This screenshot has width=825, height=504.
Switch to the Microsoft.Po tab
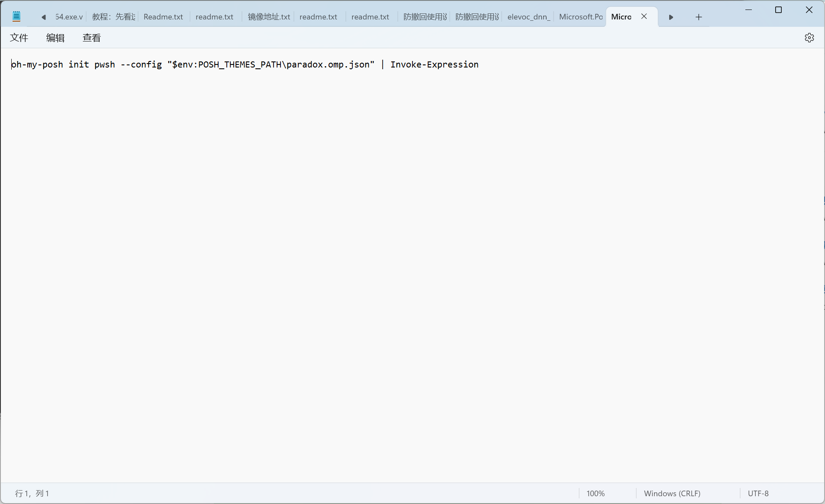(x=580, y=17)
